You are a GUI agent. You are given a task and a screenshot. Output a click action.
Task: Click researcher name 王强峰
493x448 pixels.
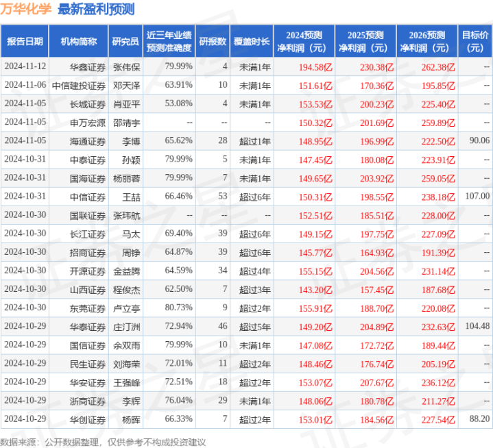(126, 382)
